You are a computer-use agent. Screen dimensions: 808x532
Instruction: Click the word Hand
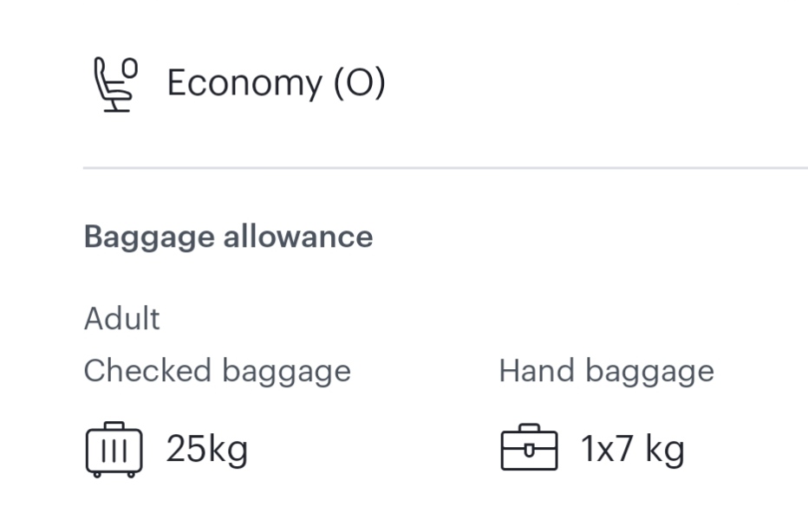click(x=537, y=371)
